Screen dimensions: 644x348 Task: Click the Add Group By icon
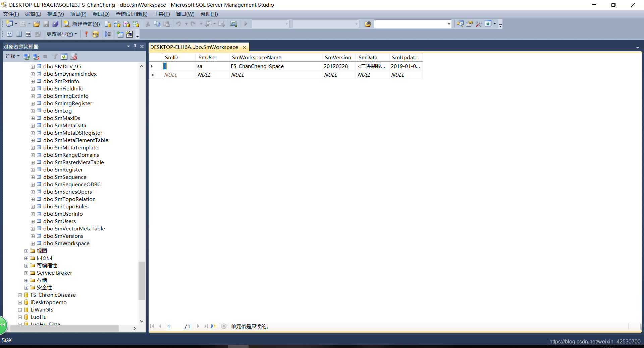click(x=108, y=34)
